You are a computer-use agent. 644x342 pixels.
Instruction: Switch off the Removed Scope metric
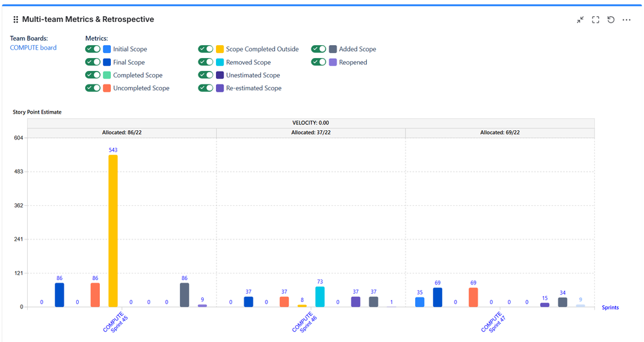(206, 62)
